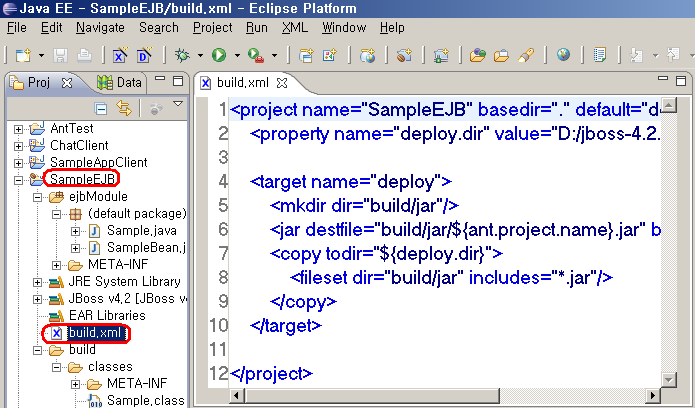This screenshot has height=408, width=695.
Task: Click the new DTD file icon
Action: [144, 55]
